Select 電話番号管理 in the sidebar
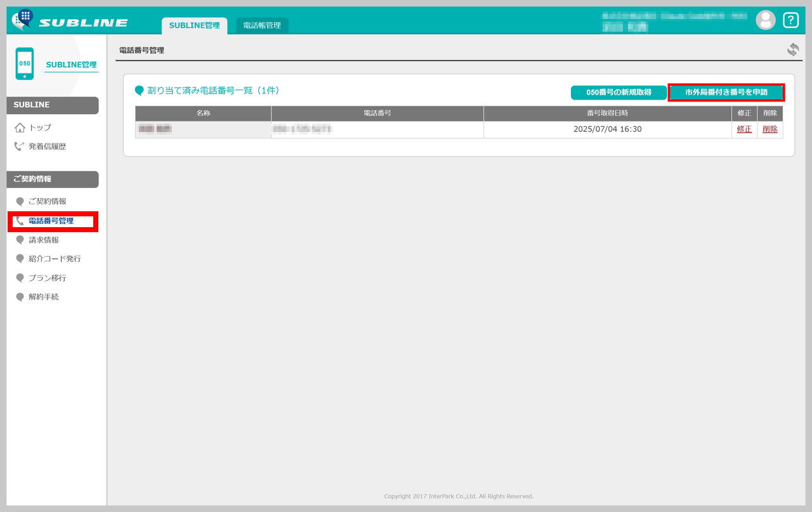812x512 pixels. (51, 221)
